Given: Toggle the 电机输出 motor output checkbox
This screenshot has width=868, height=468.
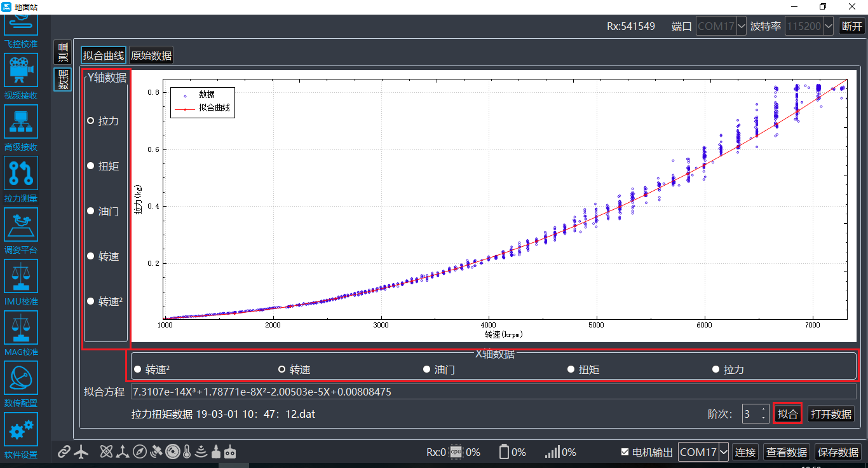Looking at the screenshot, I should pos(647,452).
